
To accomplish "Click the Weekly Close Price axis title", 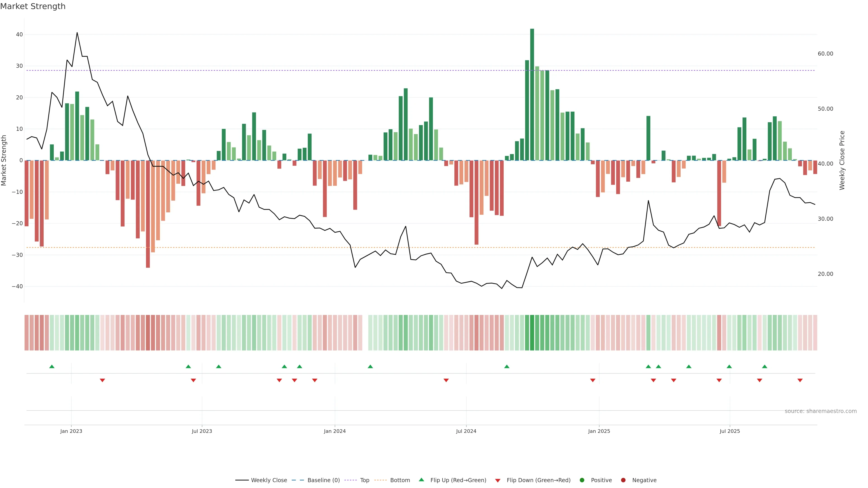I will point(842,160).
